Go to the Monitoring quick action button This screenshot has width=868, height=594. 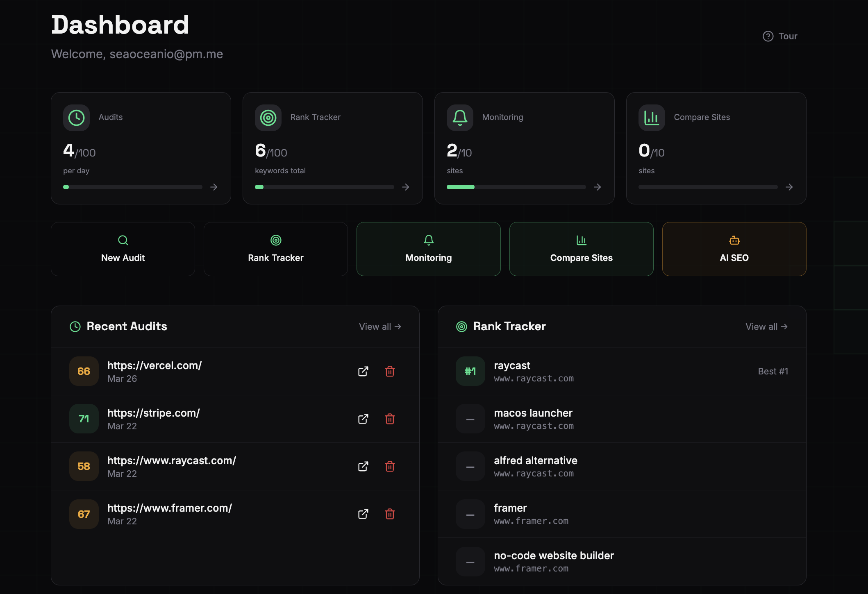[x=428, y=249]
